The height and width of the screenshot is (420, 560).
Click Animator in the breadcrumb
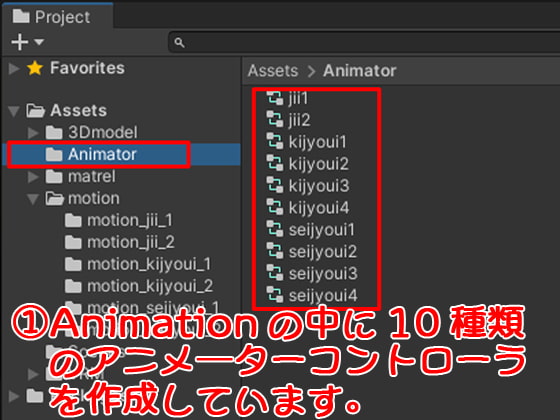click(360, 71)
